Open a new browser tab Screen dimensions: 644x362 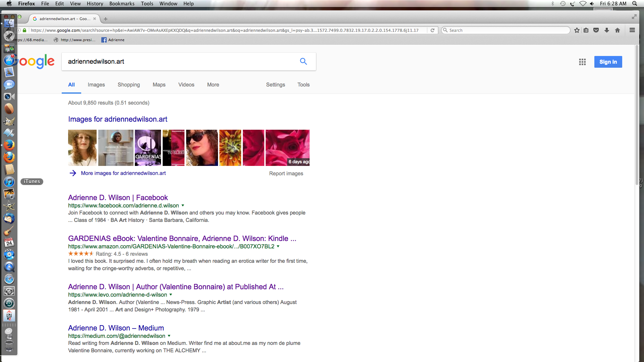click(106, 19)
